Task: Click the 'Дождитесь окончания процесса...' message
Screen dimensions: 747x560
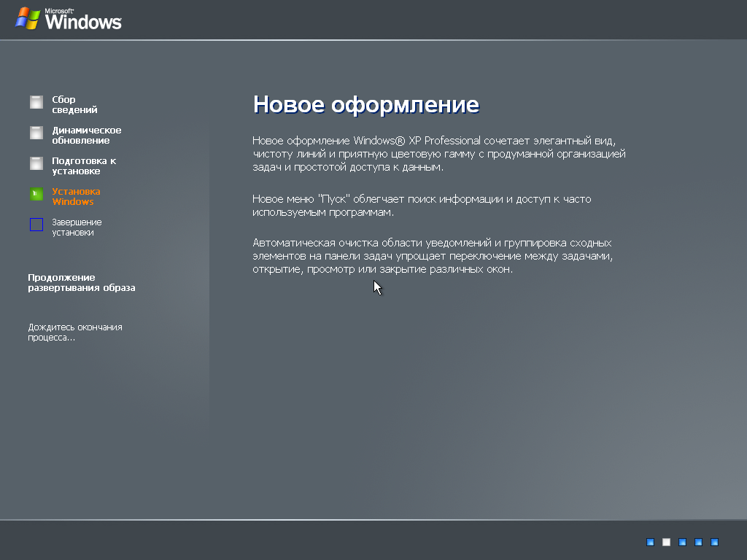Action: [x=75, y=332]
